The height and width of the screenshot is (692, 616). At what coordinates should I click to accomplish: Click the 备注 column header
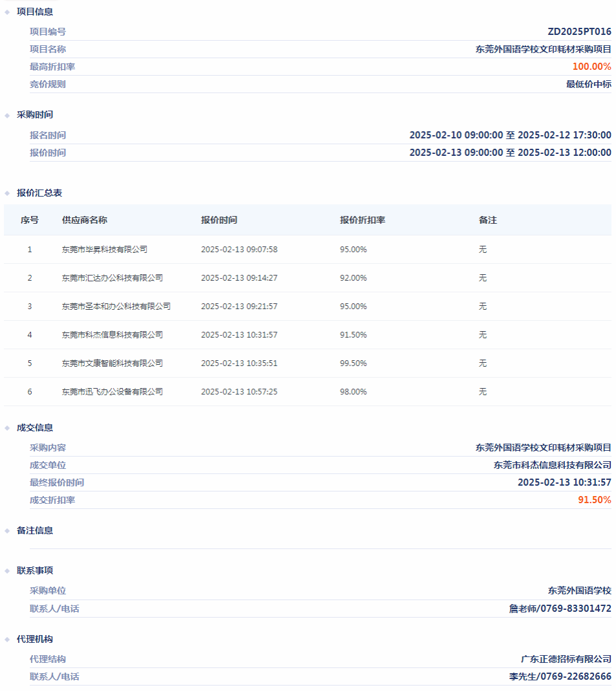(x=488, y=220)
